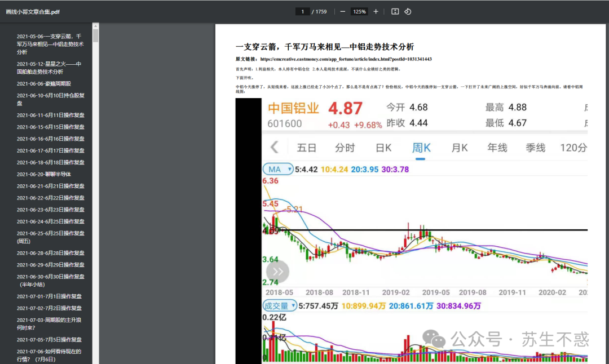Image resolution: width=609 pixels, height=364 pixels.
Task: Open outline entry 2021-06-10 6月10日持仓股复盘
Action: (51, 99)
